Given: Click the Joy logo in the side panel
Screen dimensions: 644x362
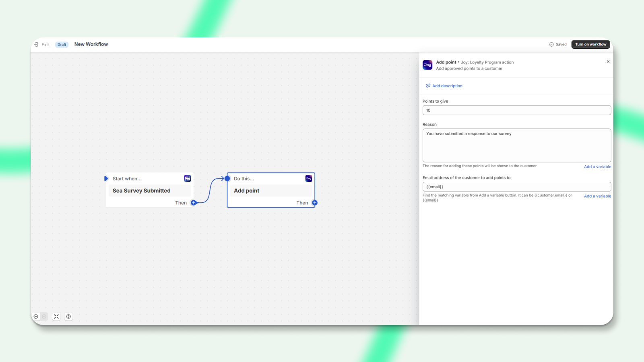Looking at the screenshot, I should pyautogui.click(x=427, y=65).
